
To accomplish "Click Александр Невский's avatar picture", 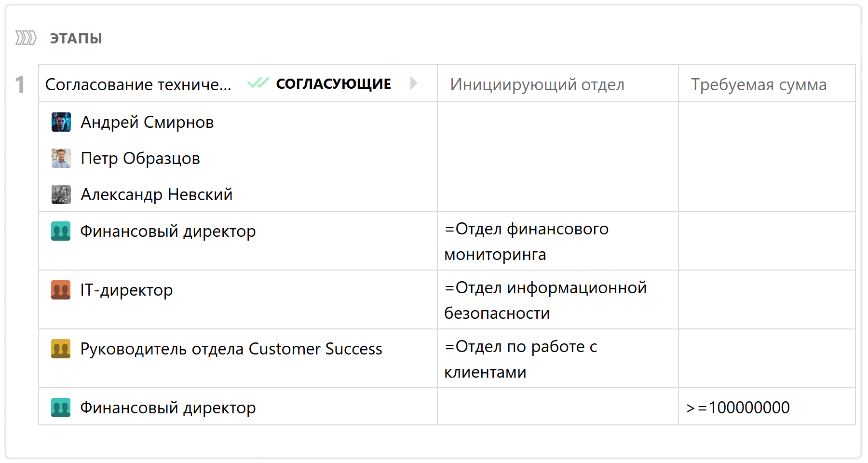I will click(61, 194).
